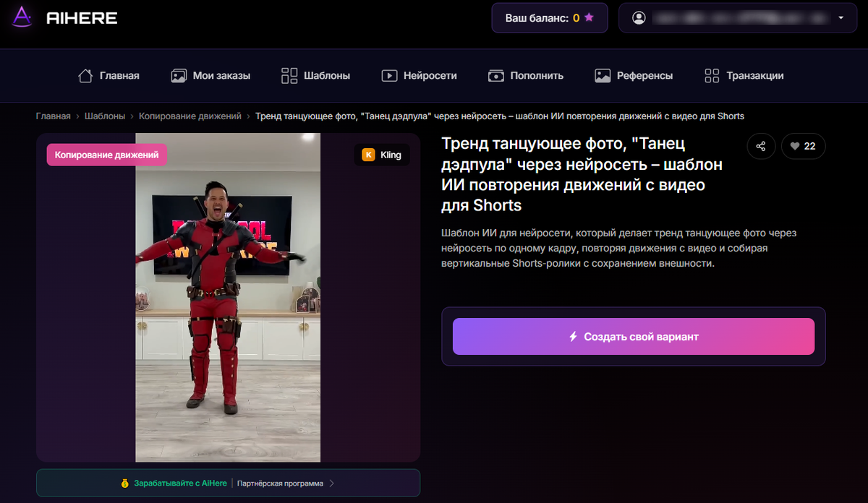868x503 pixels.
Task: Click the final breadcrumb Тренд танцующее фото
Action: 499,116
